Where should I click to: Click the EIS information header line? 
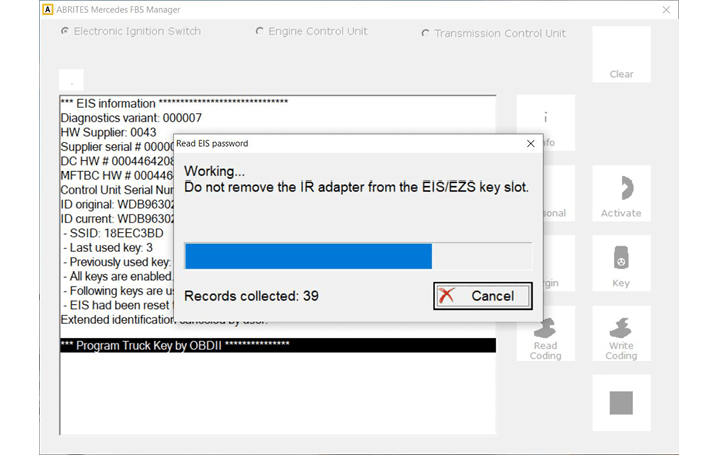(x=174, y=104)
